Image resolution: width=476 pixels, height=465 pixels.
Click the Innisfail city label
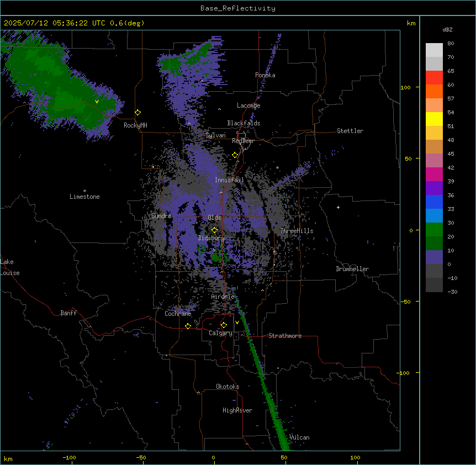(x=229, y=180)
